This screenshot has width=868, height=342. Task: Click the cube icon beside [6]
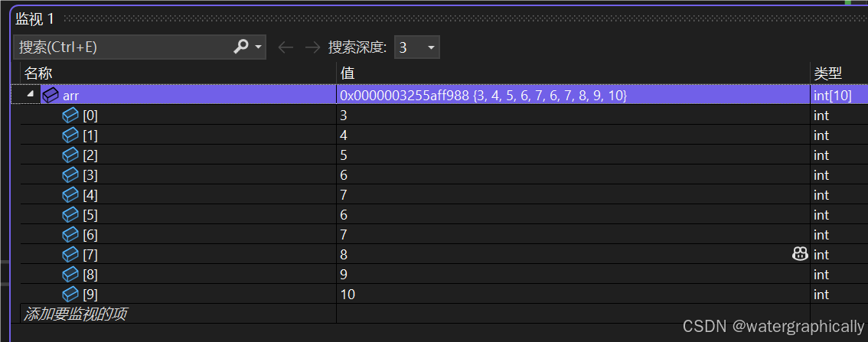70,235
